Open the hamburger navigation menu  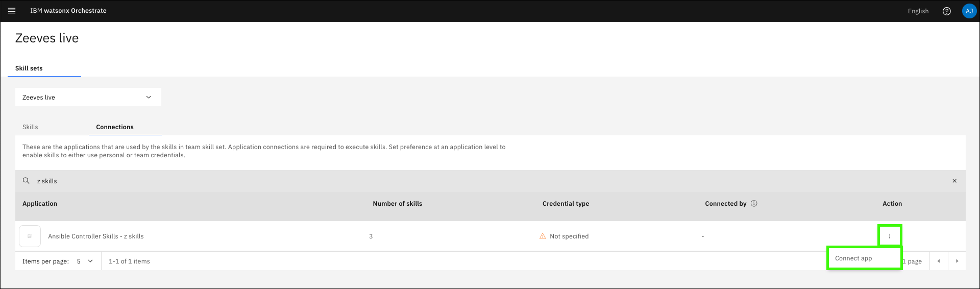[x=12, y=11]
